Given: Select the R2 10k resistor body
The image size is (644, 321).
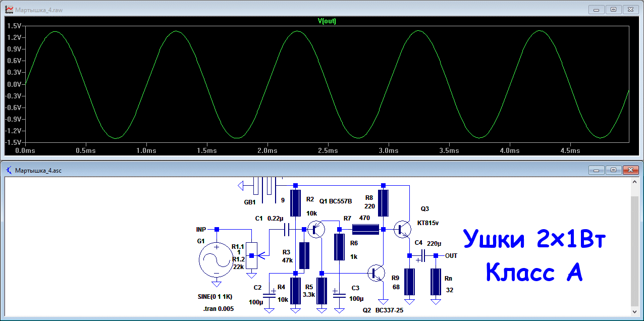Looking at the screenshot, I should click(x=296, y=203).
